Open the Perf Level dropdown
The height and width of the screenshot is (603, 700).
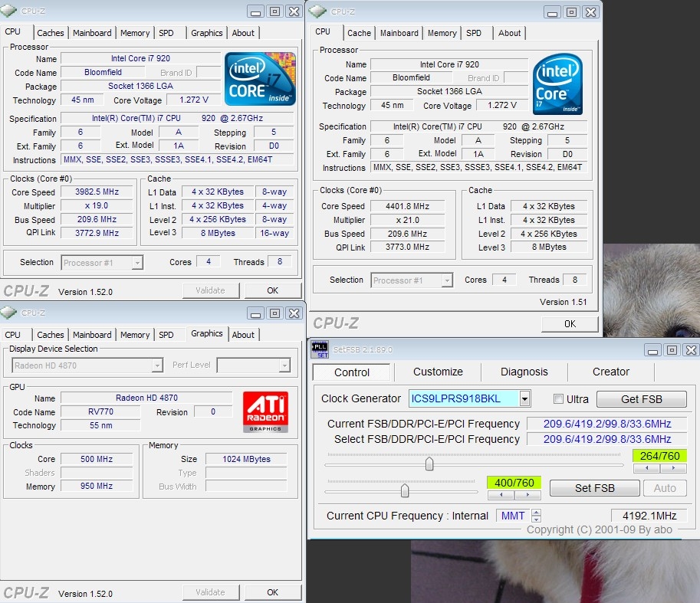click(x=284, y=365)
